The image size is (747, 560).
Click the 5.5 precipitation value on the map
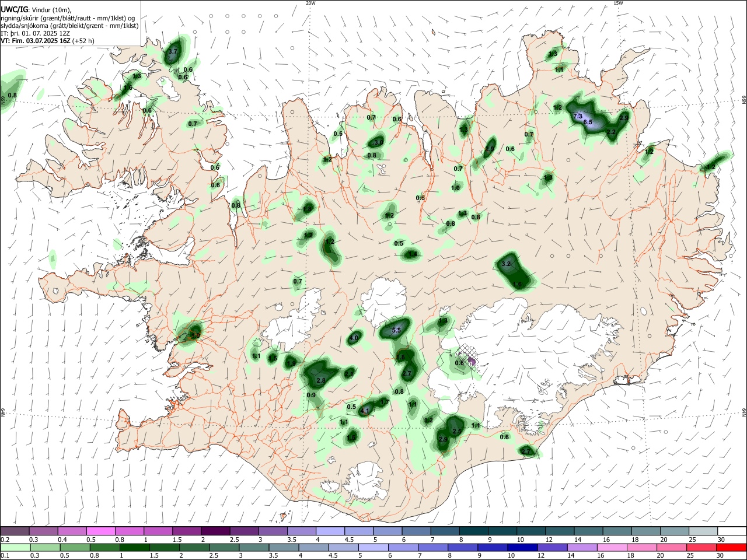[x=396, y=331]
